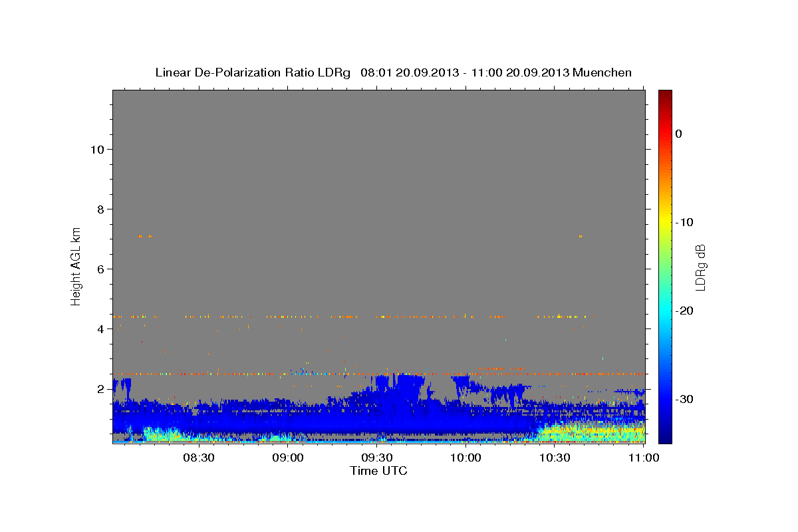Click the 'Muenchen' station name in title
This screenshot has width=798, height=532.
click(602, 72)
